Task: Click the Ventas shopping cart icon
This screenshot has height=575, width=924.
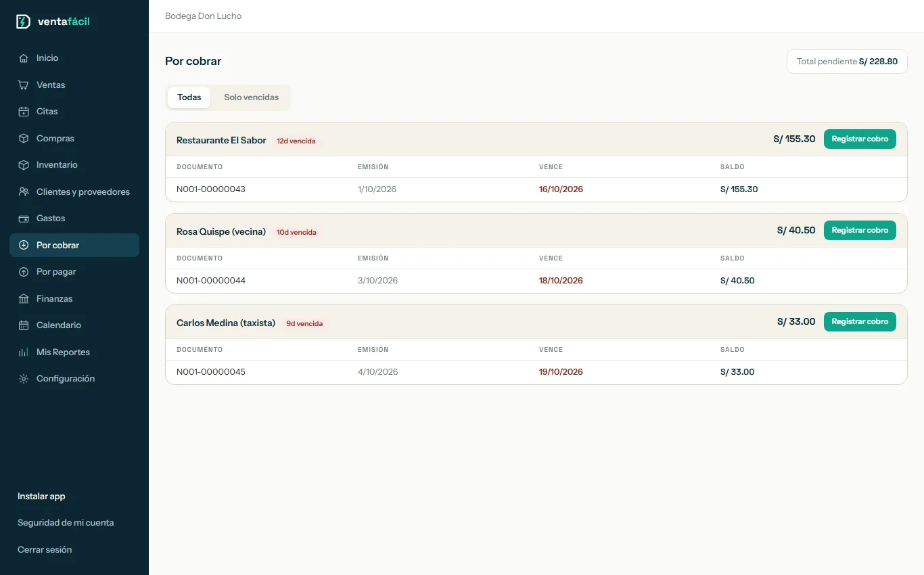Action: click(x=24, y=85)
